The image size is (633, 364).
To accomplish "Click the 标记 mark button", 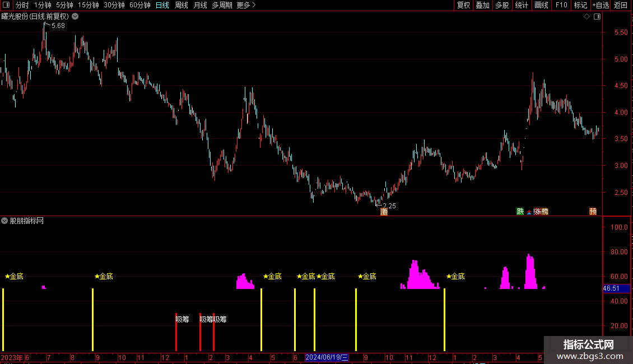I will point(580,5).
